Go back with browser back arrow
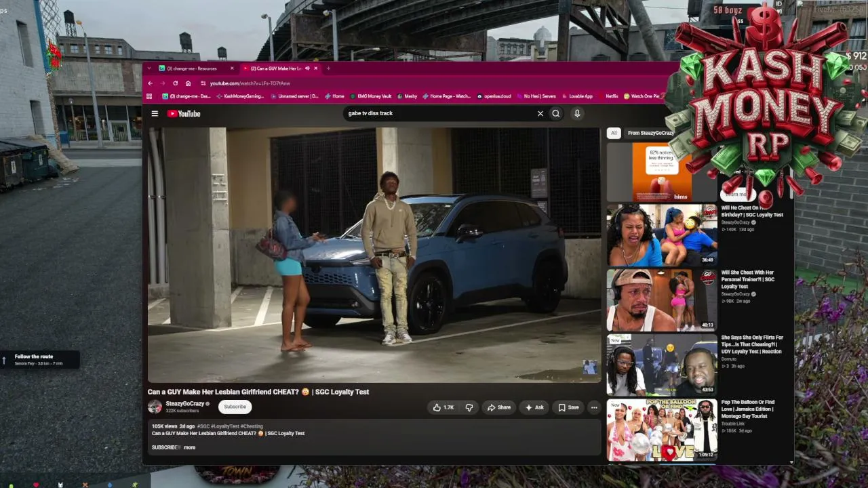The height and width of the screenshot is (488, 868). (x=150, y=83)
